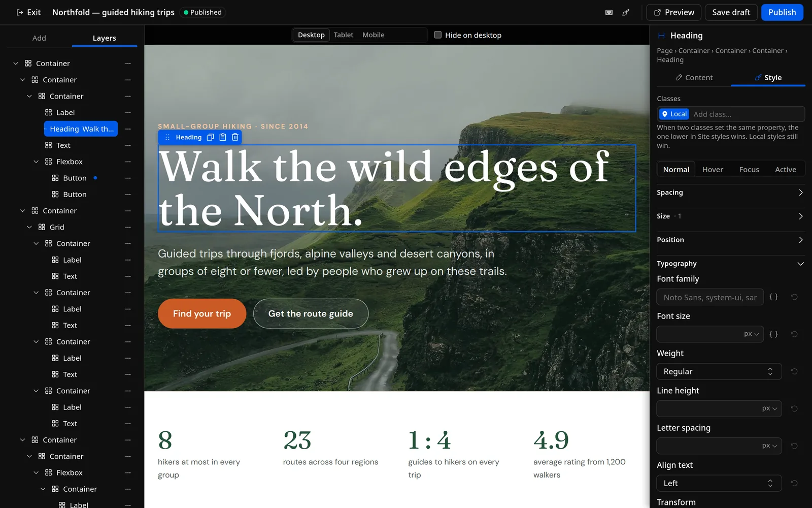812x508 pixels.
Task: Reset the Font family value
Action: click(794, 297)
